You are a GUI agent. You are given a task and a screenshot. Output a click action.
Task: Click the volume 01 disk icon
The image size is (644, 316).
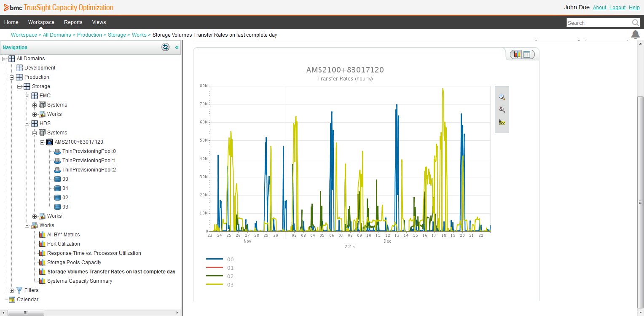point(57,188)
